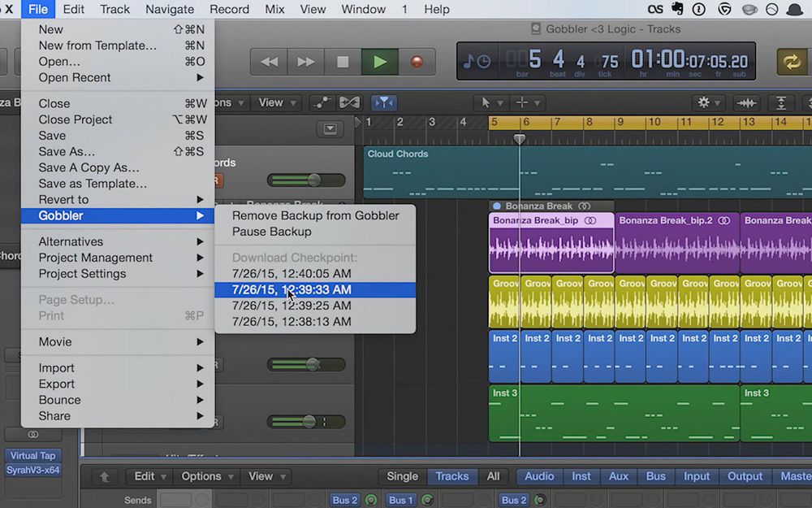Toggle the Audio channel filter button
The image size is (812, 508).
(x=539, y=476)
